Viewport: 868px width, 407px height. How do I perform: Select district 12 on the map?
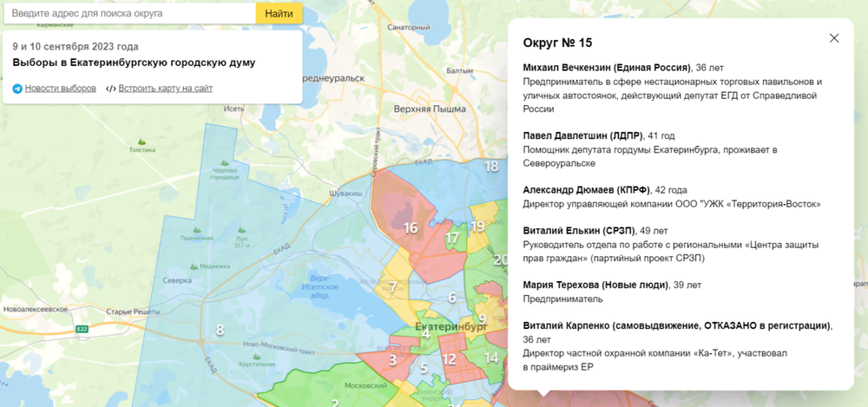pos(449,359)
